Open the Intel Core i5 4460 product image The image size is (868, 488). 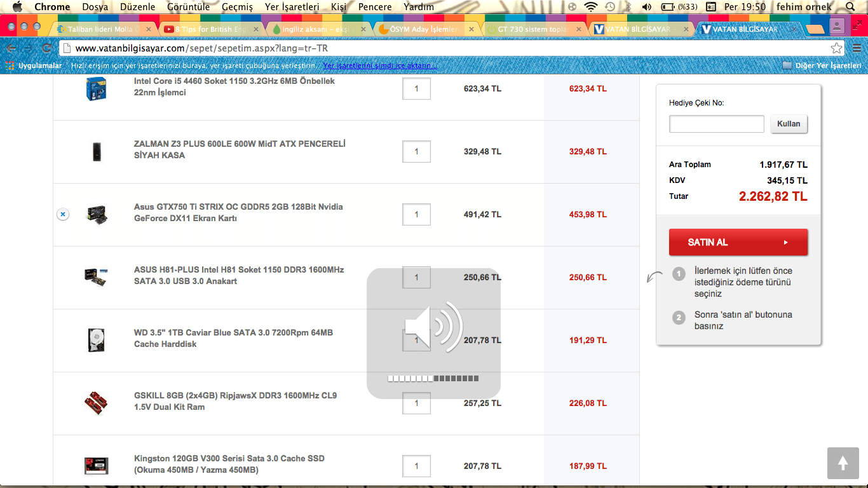[x=95, y=88]
